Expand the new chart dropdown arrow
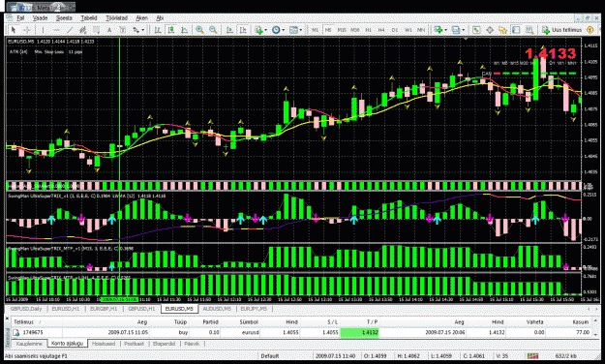 click(445, 30)
